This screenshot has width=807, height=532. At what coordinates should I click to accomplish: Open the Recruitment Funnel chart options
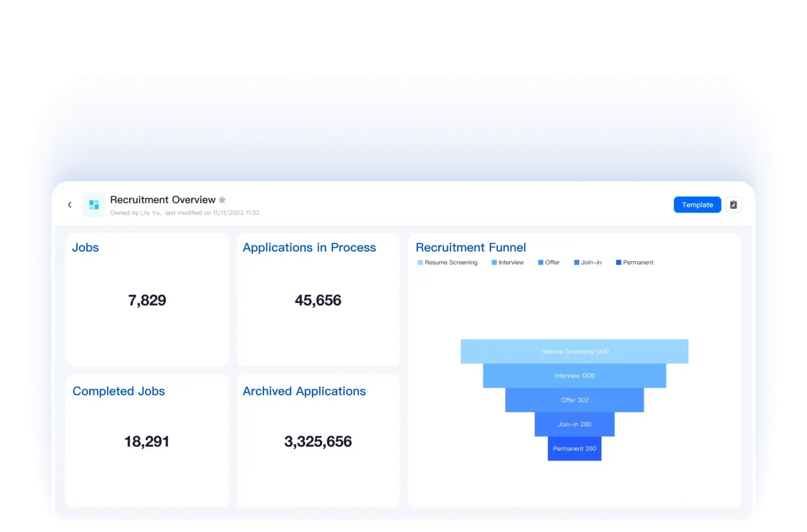[x=471, y=247]
